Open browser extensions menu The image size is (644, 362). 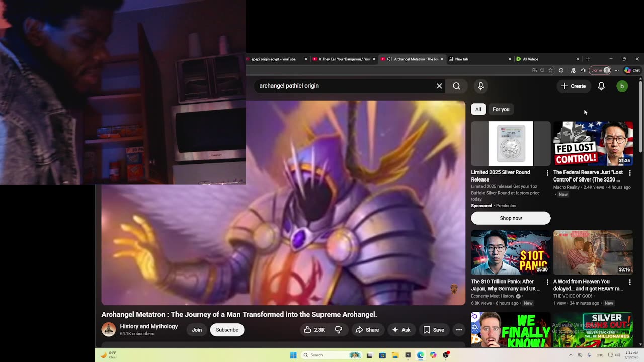coord(561,70)
